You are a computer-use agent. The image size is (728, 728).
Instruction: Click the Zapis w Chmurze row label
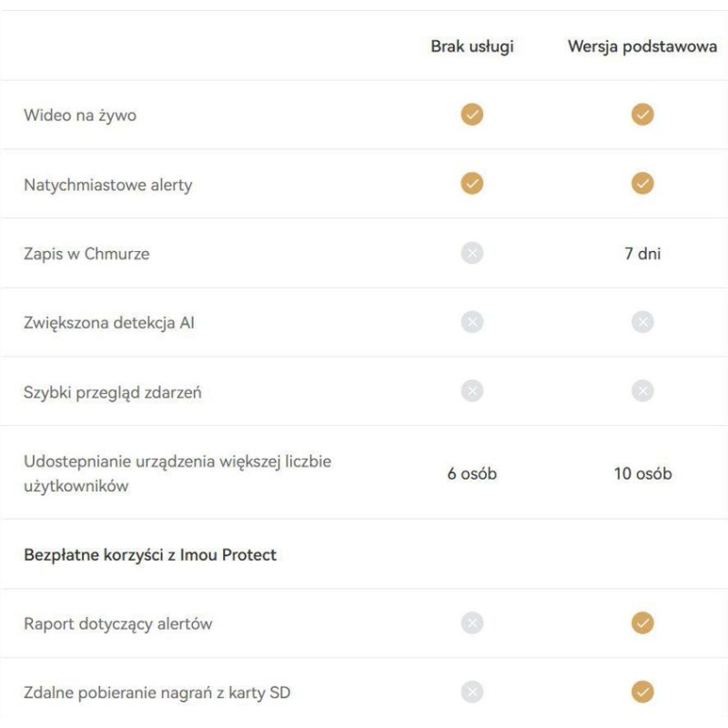click(86, 254)
